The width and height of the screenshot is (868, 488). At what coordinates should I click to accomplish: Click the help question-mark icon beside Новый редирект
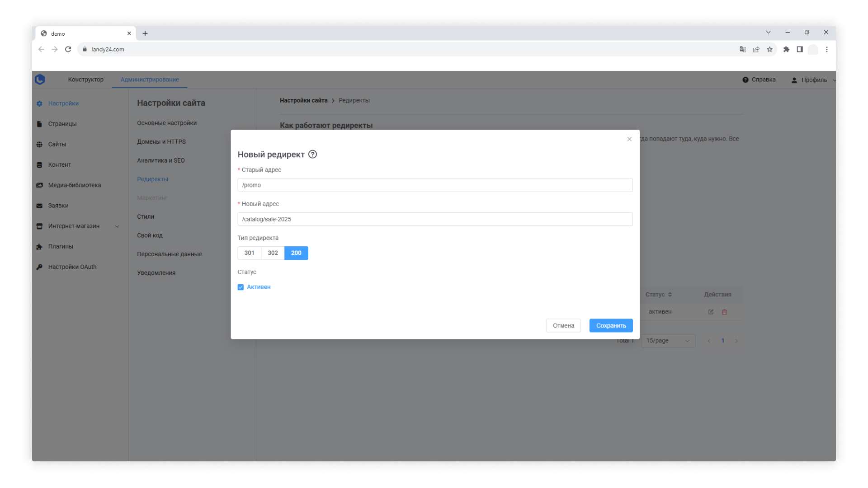click(312, 155)
